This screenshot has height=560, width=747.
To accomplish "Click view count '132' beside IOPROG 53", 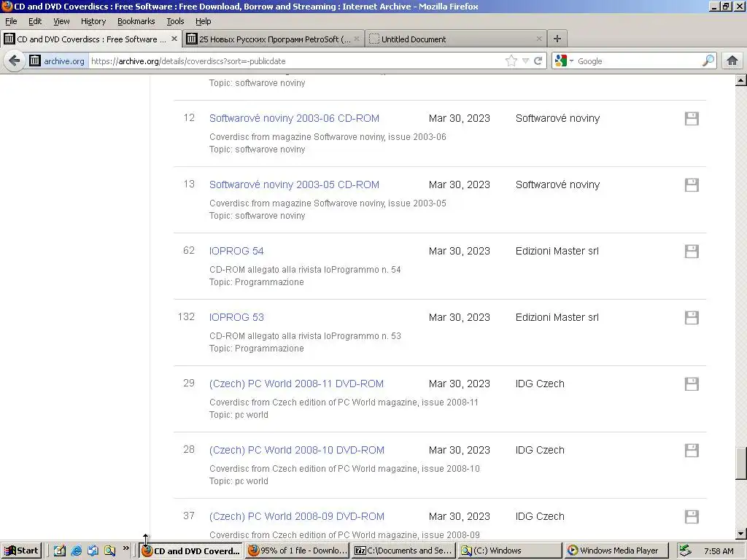I will click(x=186, y=316).
